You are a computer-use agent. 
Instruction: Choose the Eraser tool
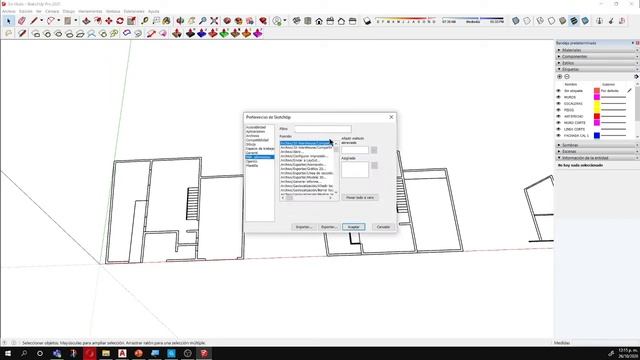(22, 21)
